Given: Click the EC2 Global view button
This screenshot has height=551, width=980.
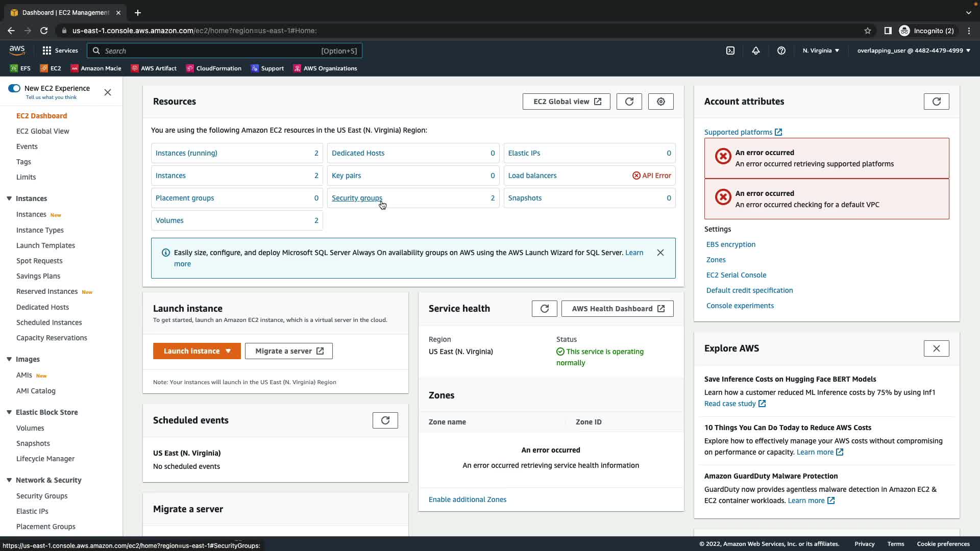Looking at the screenshot, I should tap(566, 102).
